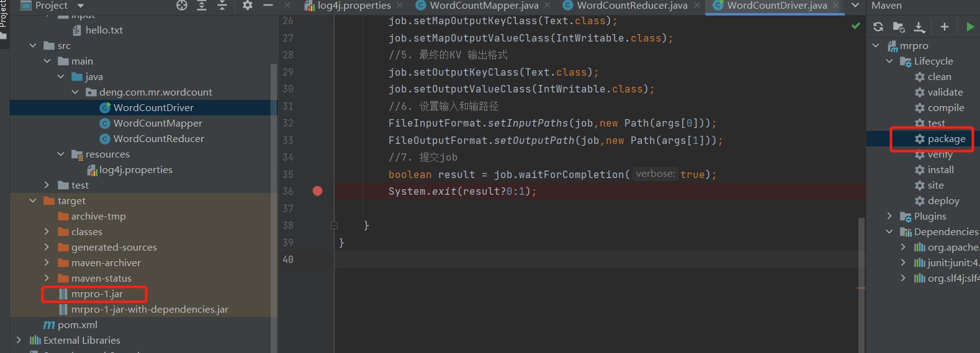The width and height of the screenshot is (980, 353).
Task: Reload all Maven projects
Action: 878,27
